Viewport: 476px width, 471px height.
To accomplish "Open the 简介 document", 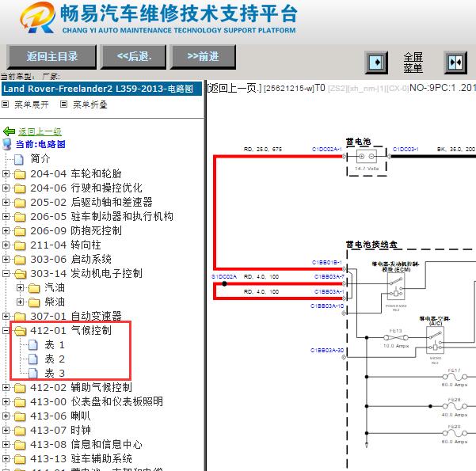I will [x=40, y=159].
